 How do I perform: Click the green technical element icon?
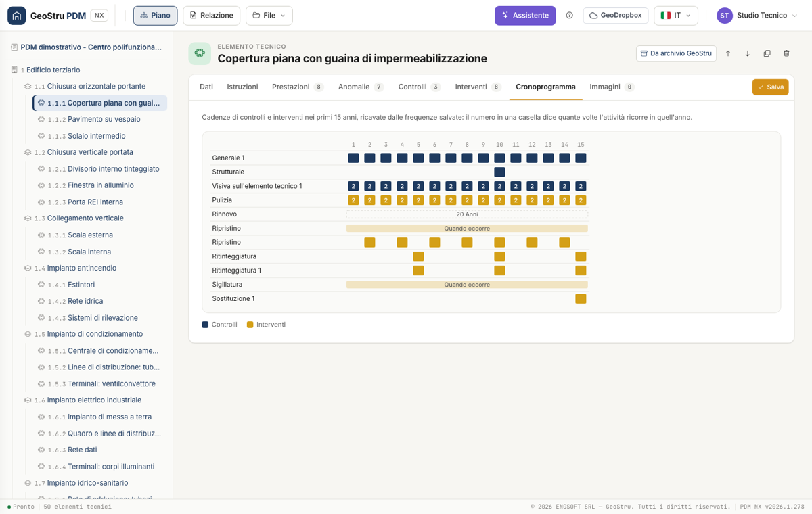[x=200, y=53]
